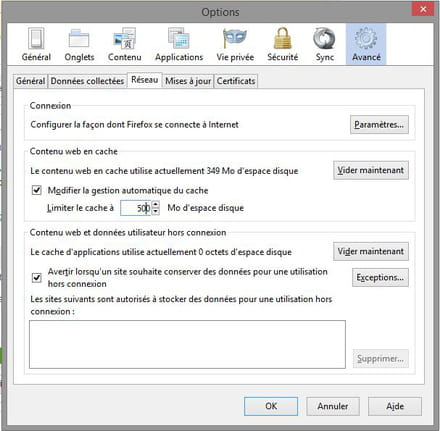Image resolution: width=440 pixels, height=431 pixels.
Task: Uncheck Modifier la gestion automatique du cache
Action: 37,190
